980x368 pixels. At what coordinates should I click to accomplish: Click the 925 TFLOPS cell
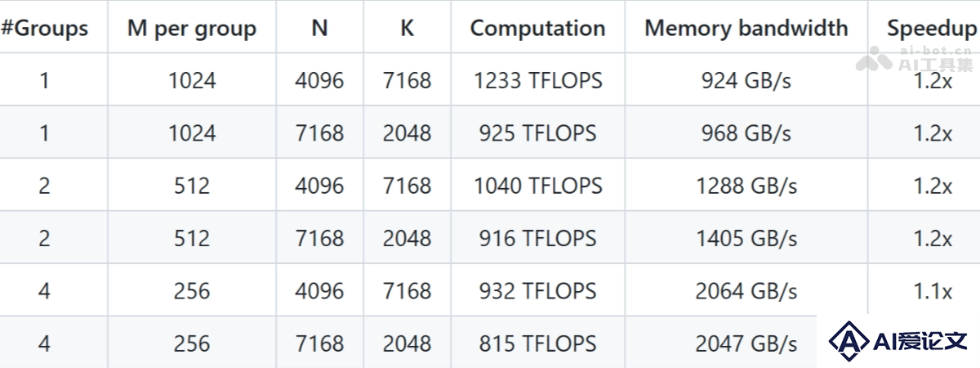click(538, 132)
